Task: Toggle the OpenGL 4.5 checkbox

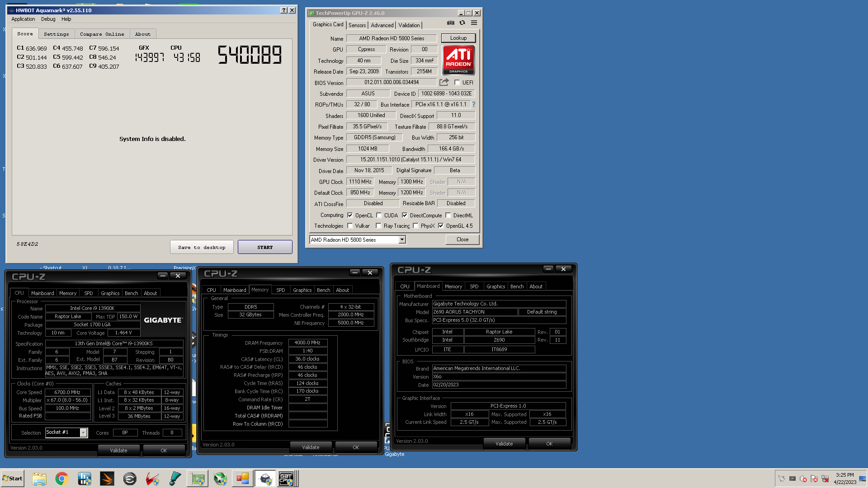Action: coord(441,226)
